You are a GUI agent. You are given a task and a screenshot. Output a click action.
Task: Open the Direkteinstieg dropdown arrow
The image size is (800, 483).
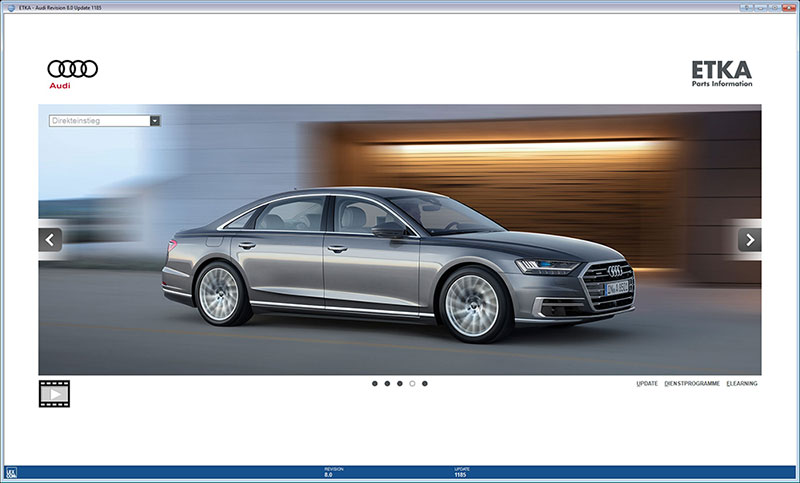(155, 121)
